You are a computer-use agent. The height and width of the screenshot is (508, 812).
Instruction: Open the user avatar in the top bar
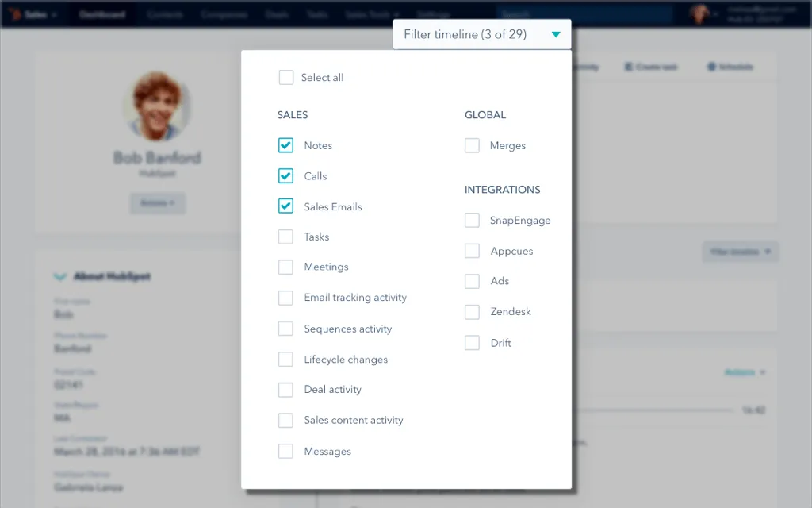(x=699, y=14)
